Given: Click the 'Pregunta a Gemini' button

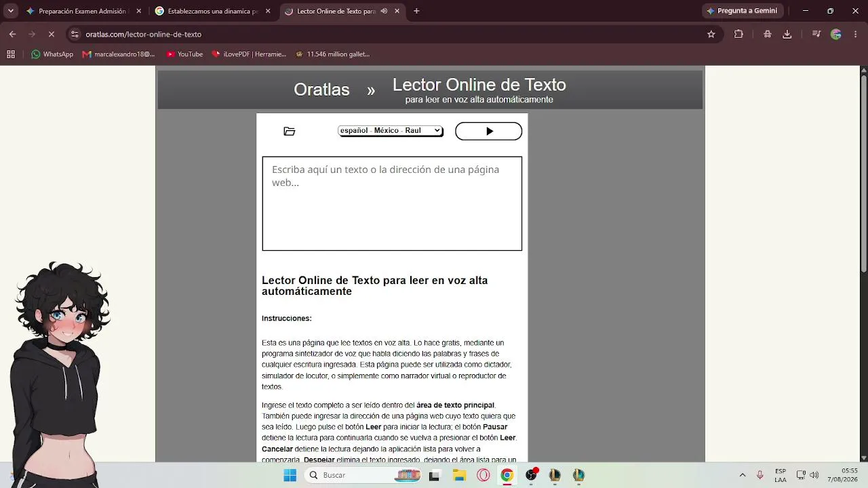Looking at the screenshot, I should pos(743,11).
